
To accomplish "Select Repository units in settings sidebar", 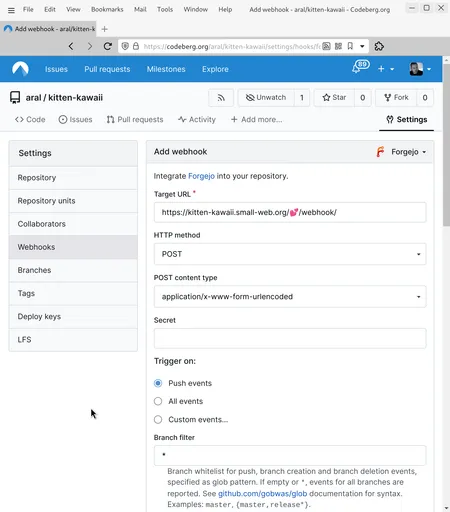I will tap(73, 201).
